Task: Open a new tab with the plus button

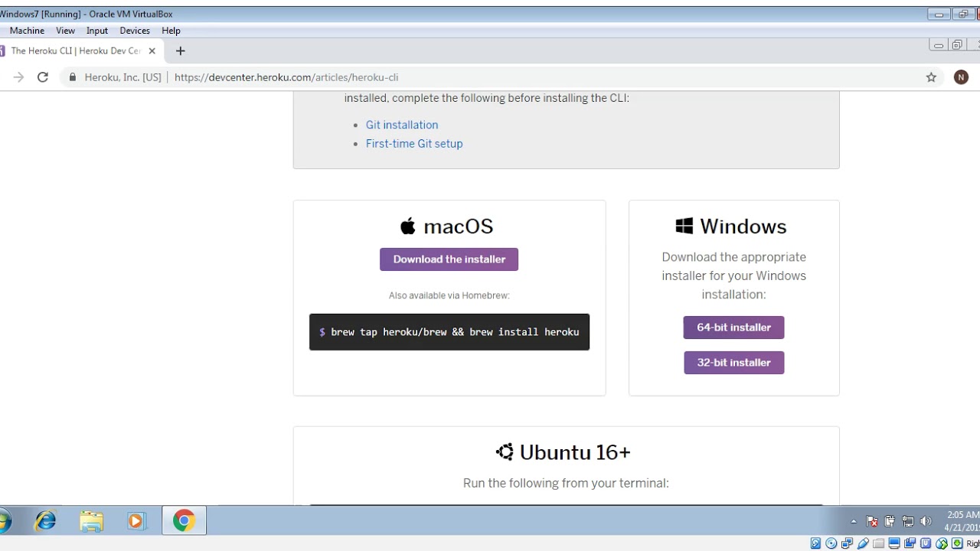Action: [180, 51]
